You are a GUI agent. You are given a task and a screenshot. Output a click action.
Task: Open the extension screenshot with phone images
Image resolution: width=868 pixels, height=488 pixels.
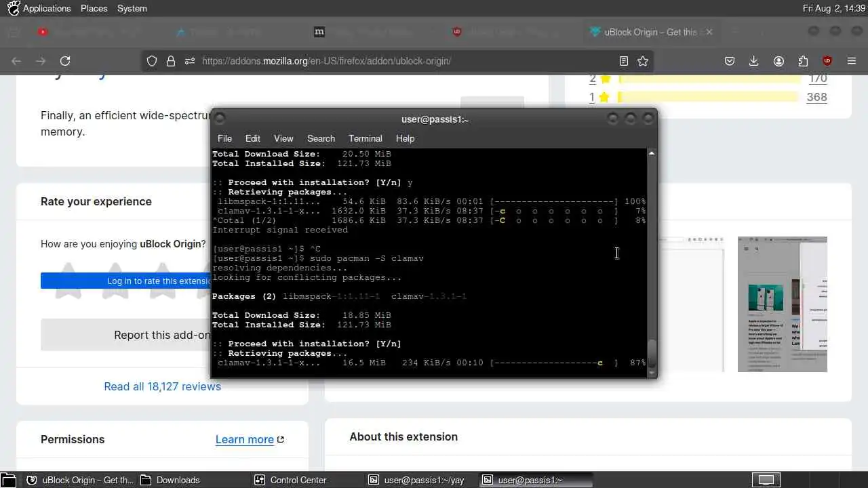[x=783, y=304]
